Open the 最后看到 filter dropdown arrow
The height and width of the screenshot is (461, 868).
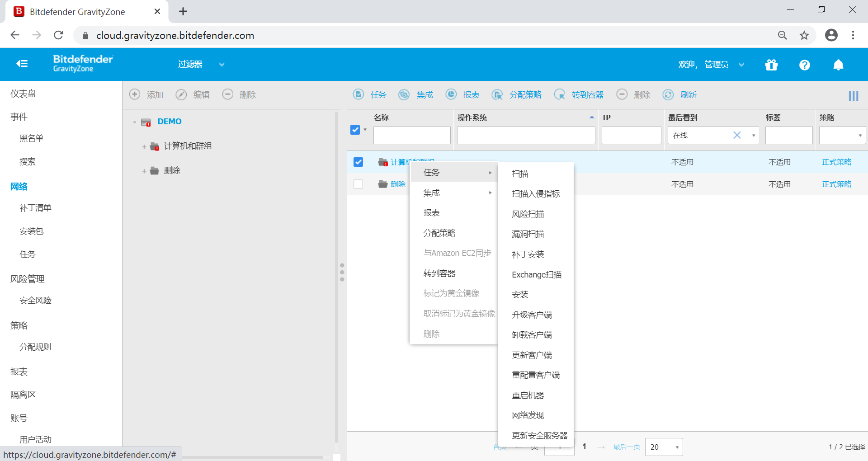(754, 136)
